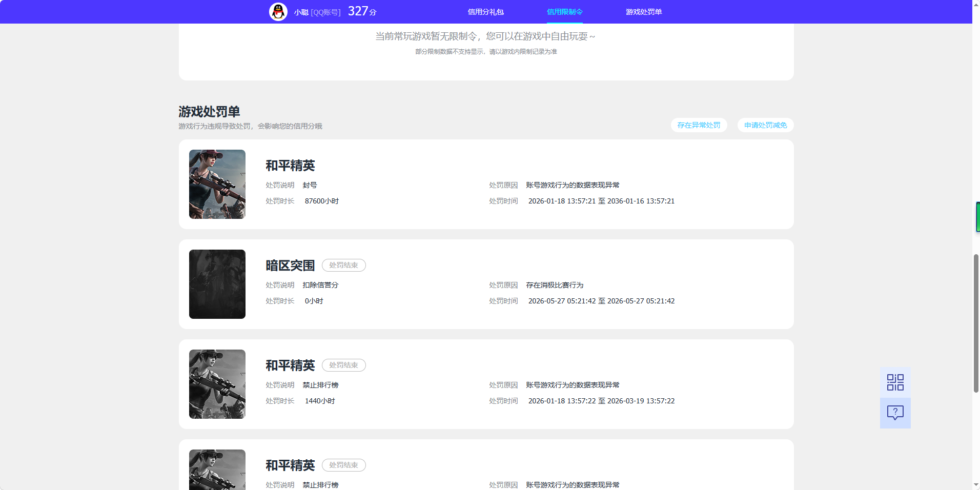Screen dimensions: 980x490
Task: Click the 封号 penalty description
Action: 310,185
